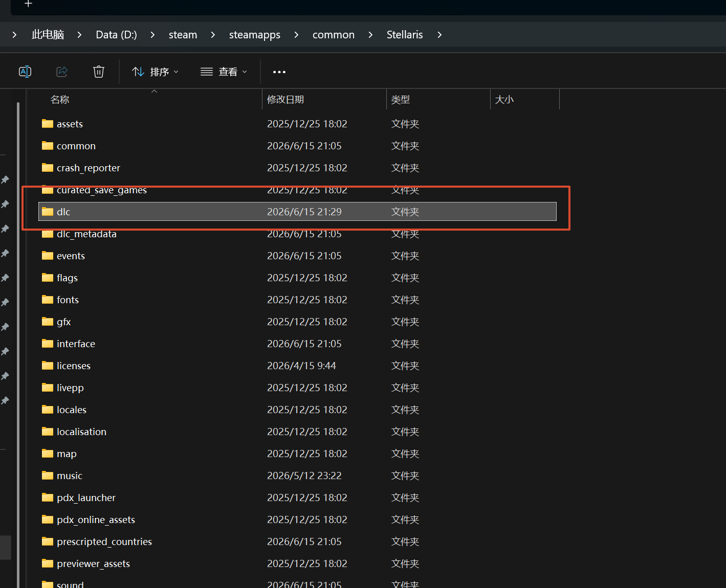The height and width of the screenshot is (588, 726).
Task: Select the pdx_online_assets folder icon
Action: click(48, 519)
